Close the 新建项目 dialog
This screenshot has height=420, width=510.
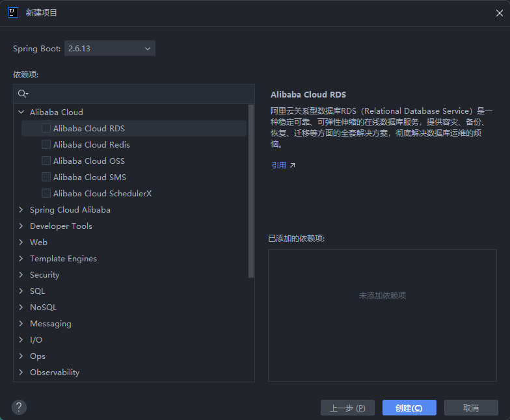(x=500, y=13)
